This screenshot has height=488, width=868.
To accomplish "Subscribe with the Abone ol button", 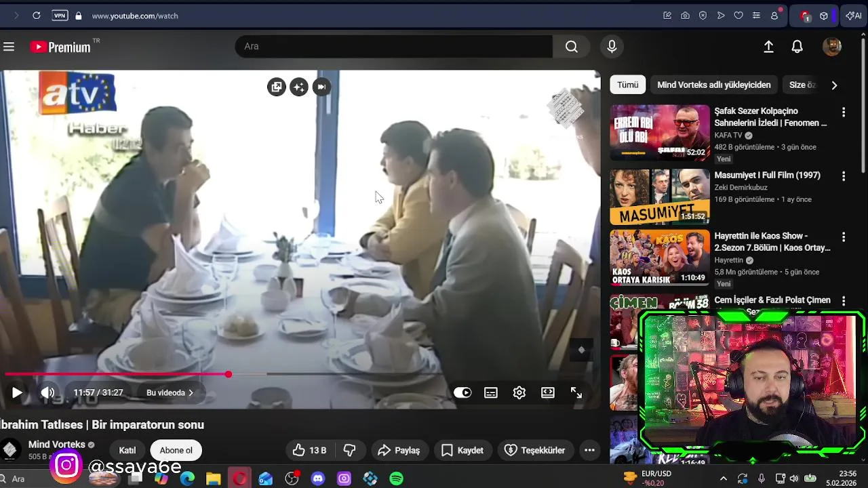I will click(x=176, y=450).
